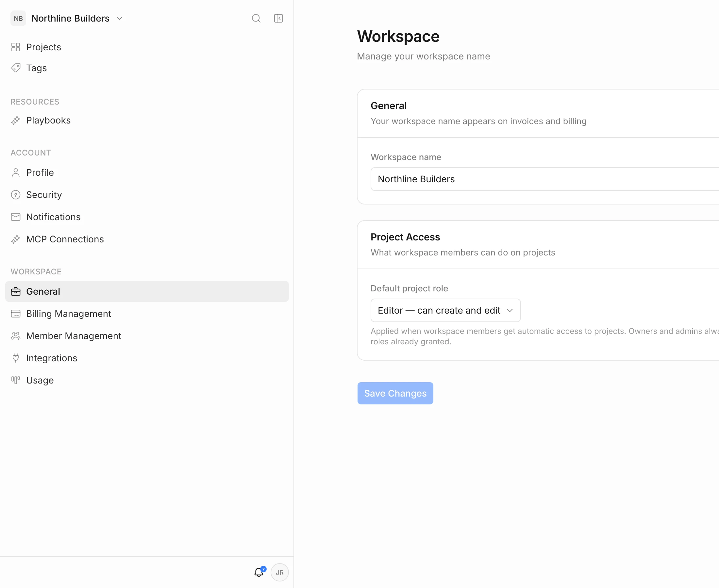
Task: Click the 'Default project role' label
Action: (x=409, y=288)
